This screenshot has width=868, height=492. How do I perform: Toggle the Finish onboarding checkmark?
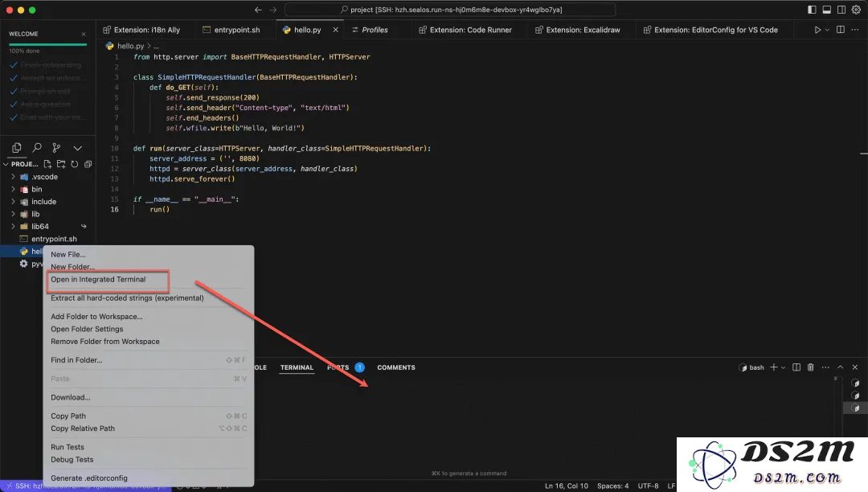pos(14,65)
